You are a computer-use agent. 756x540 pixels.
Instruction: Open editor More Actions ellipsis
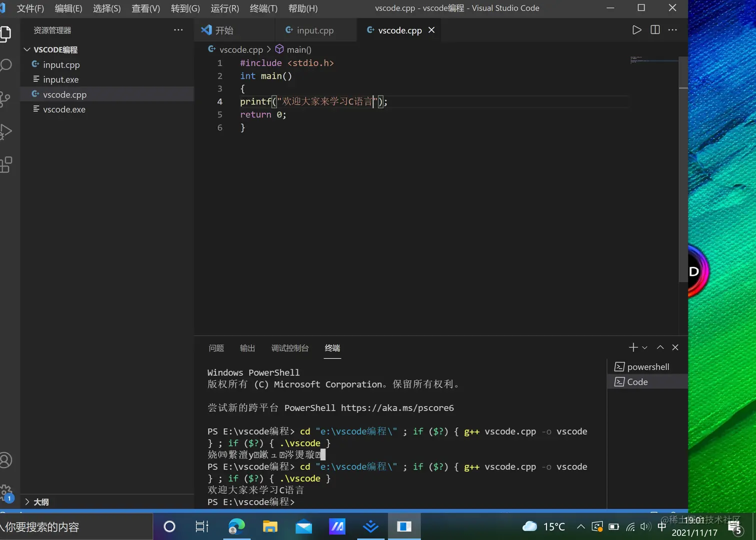point(672,30)
